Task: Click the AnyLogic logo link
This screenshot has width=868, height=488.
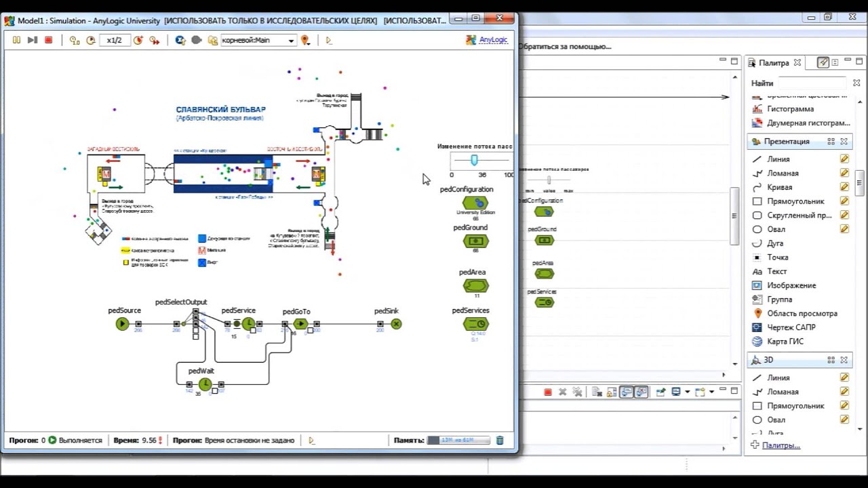Action: [x=486, y=40]
